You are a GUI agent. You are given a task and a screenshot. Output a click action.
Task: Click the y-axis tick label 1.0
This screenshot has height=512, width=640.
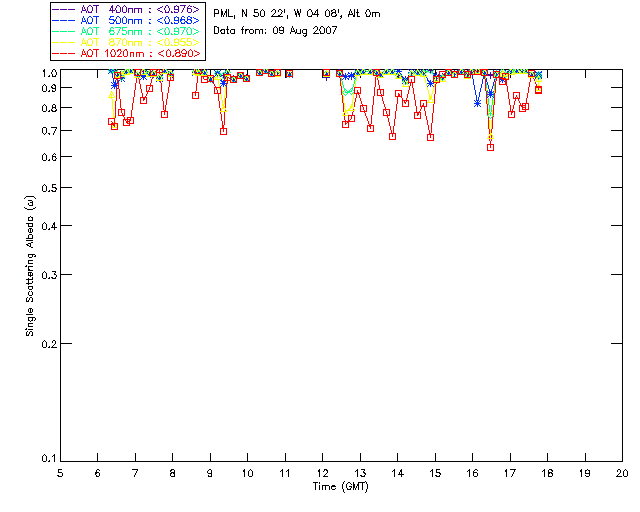[49, 73]
